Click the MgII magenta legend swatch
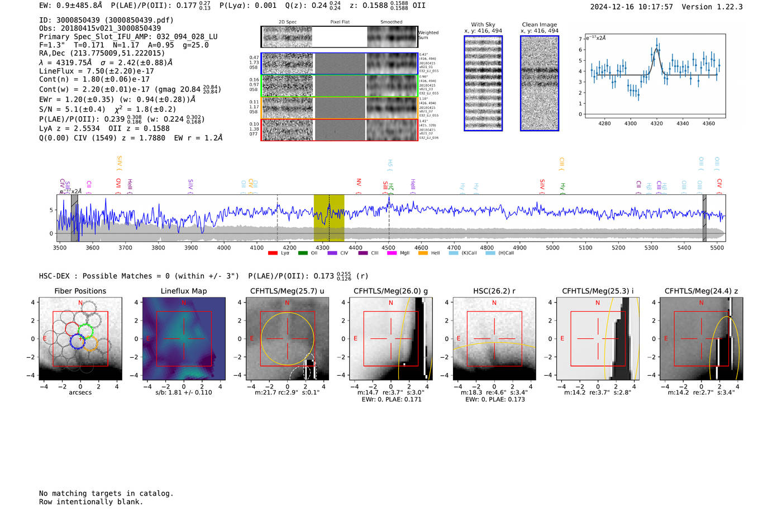782x532 pixels. pos(392,253)
